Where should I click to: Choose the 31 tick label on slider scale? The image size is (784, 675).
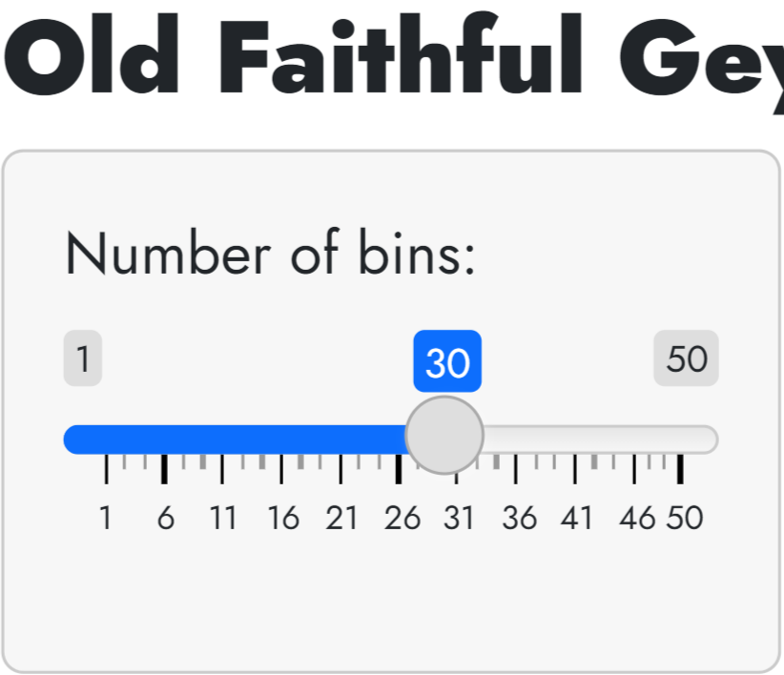coord(459,519)
